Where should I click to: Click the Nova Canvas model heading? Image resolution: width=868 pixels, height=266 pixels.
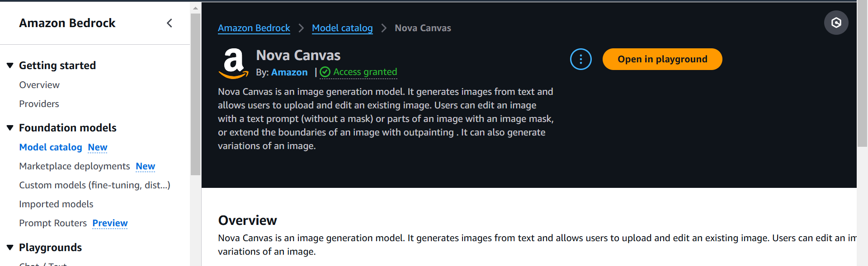pyautogui.click(x=298, y=55)
